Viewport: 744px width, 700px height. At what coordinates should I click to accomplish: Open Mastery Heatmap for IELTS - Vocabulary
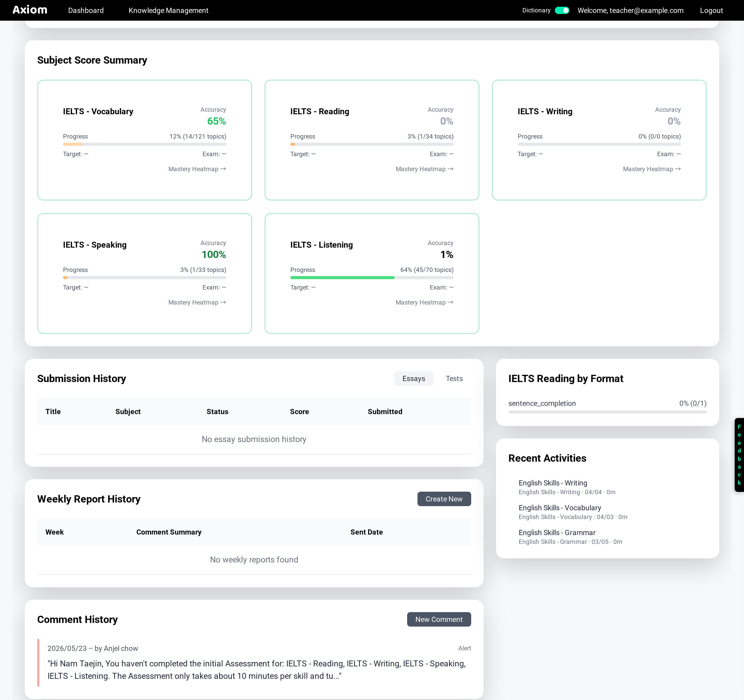tap(197, 169)
